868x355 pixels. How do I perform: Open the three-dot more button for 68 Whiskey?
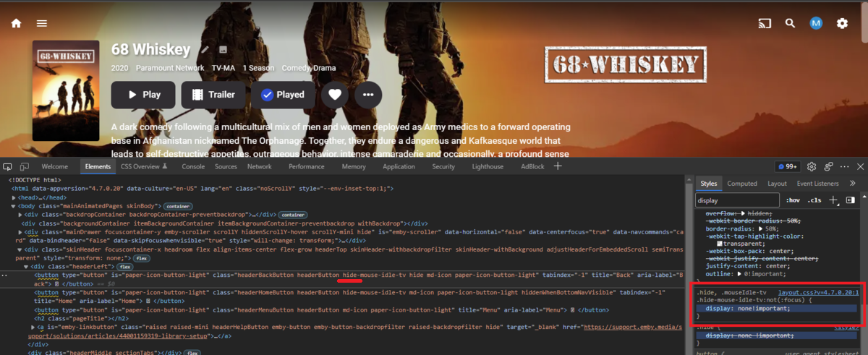click(x=368, y=94)
